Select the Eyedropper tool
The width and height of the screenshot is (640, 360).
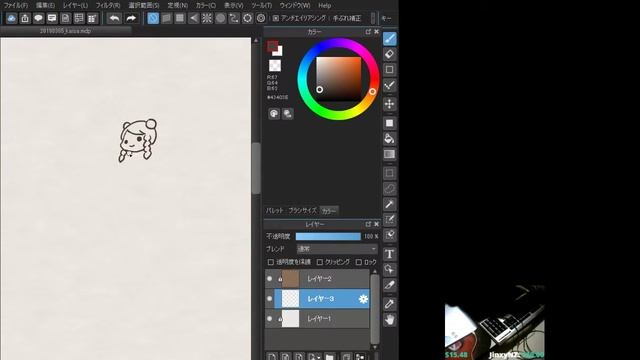pos(390,304)
